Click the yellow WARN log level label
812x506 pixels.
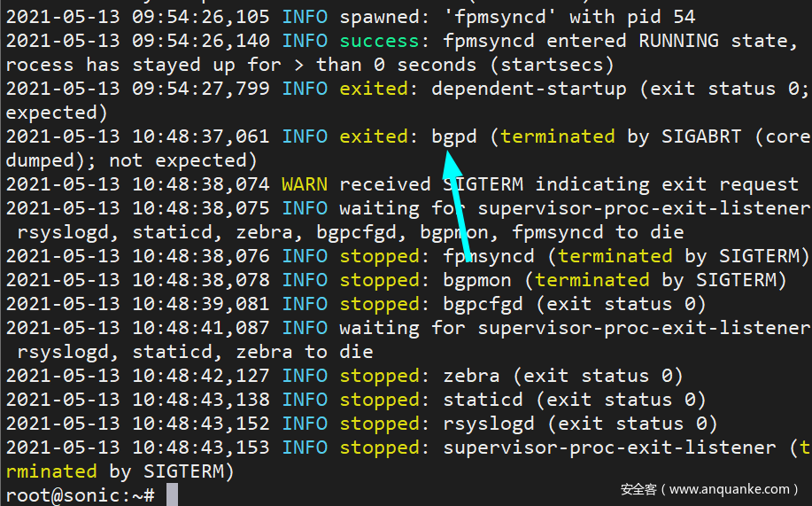click(305, 184)
